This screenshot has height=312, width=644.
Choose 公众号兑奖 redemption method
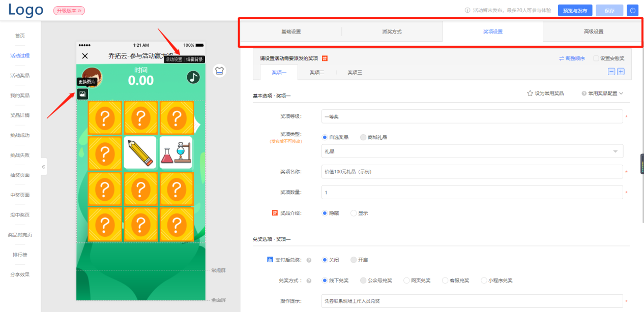pos(363,280)
